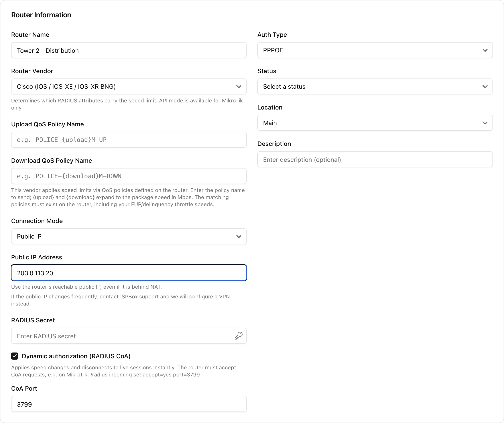Click the 'Auth Type' label
Viewport: 504px width, 423px height.
272,35
